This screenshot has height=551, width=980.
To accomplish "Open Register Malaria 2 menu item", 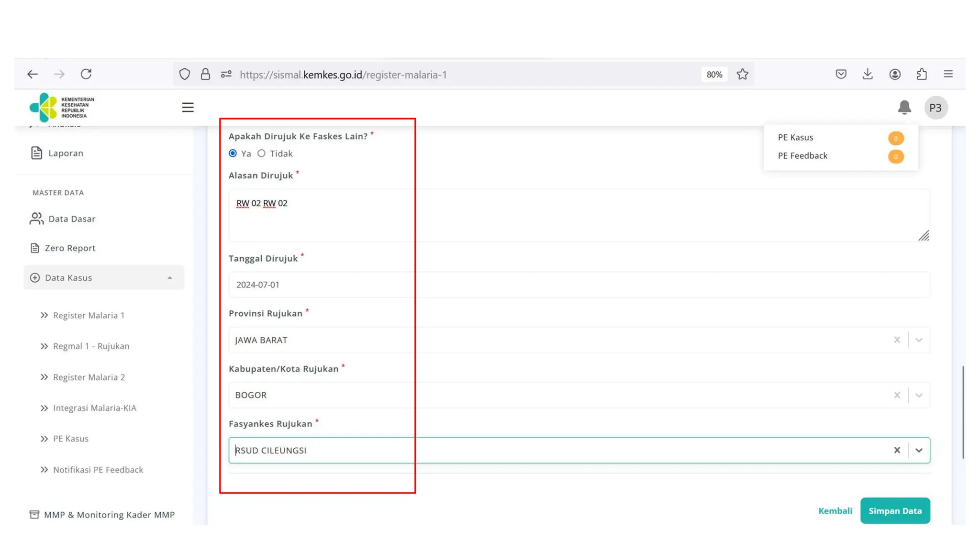I will point(89,377).
